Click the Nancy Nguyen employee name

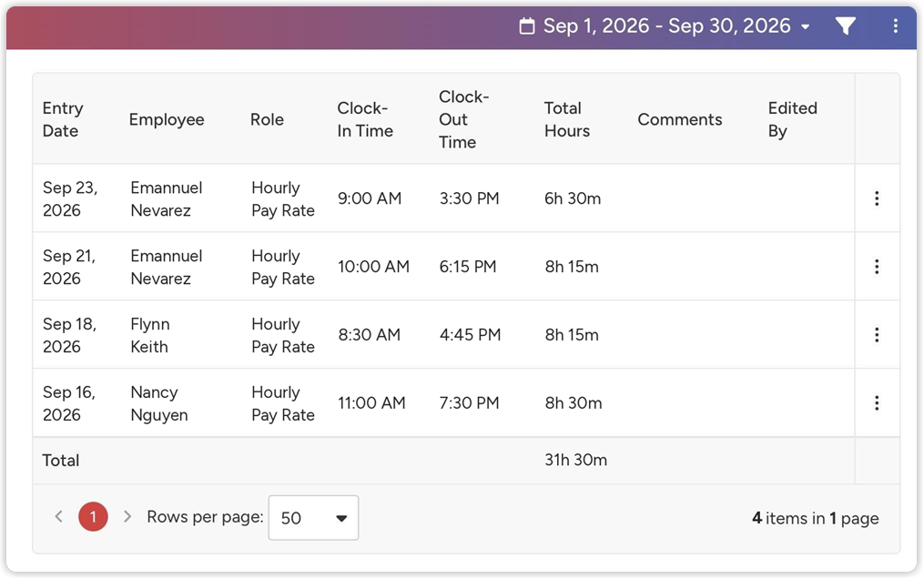(159, 403)
